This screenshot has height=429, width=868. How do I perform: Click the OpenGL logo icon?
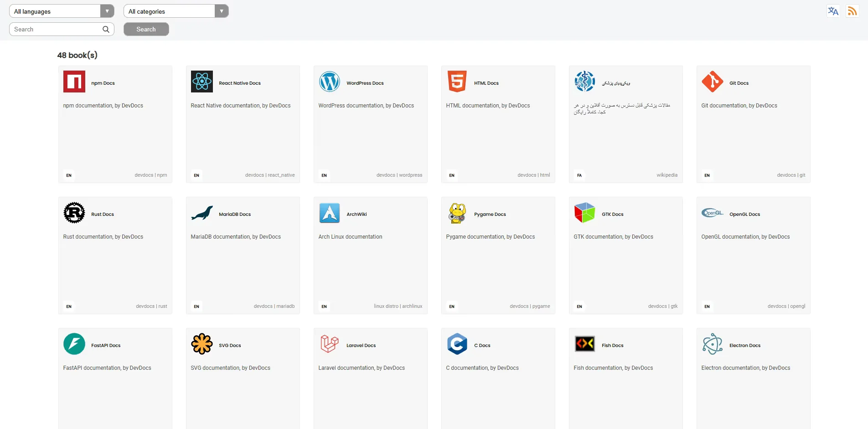pyautogui.click(x=713, y=213)
